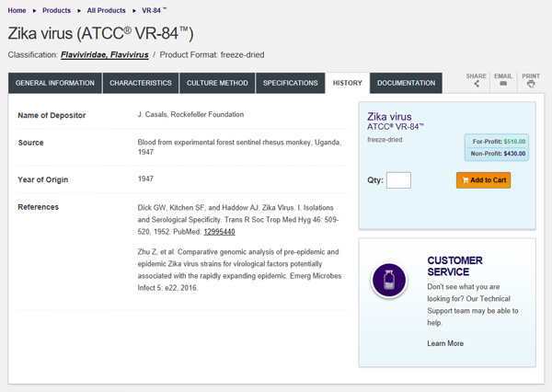Switch to the Characteristics tab
552x392 pixels.
[141, 83]
